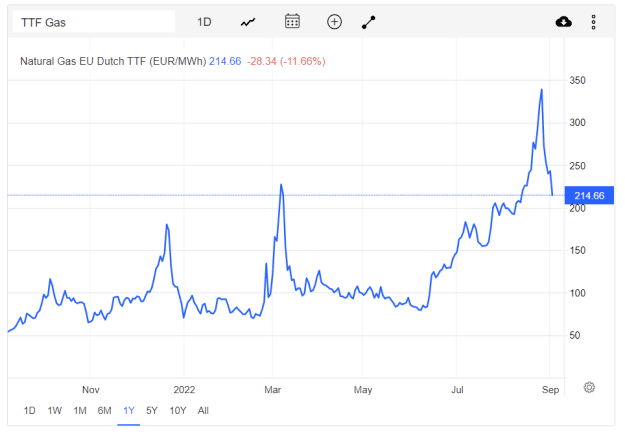Show the All time range
Screen dimensions: 625x434
pyautogui.click(x=203, y=410)
